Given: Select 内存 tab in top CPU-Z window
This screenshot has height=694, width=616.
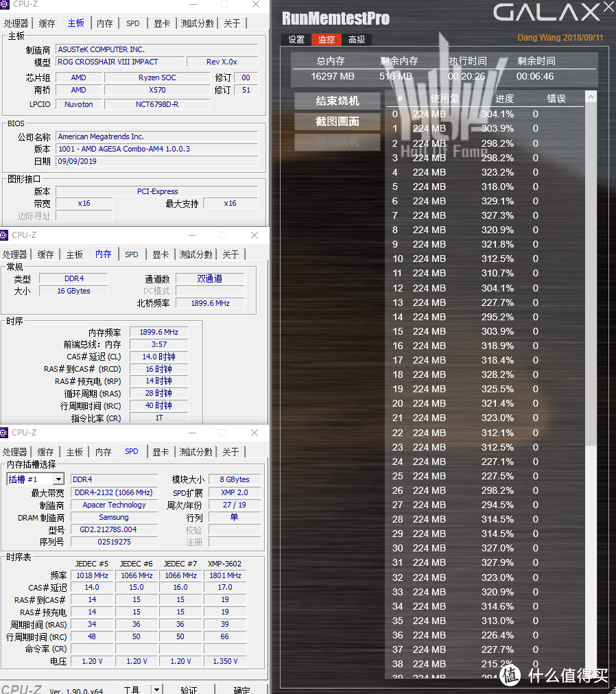Looking at the screenshot, I should [x=104, y=23].
